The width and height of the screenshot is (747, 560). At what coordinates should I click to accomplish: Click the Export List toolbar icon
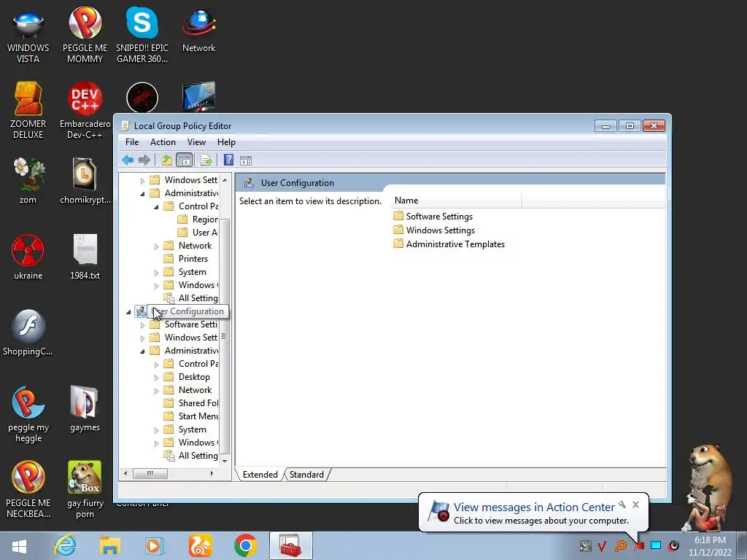pos(206,160)
